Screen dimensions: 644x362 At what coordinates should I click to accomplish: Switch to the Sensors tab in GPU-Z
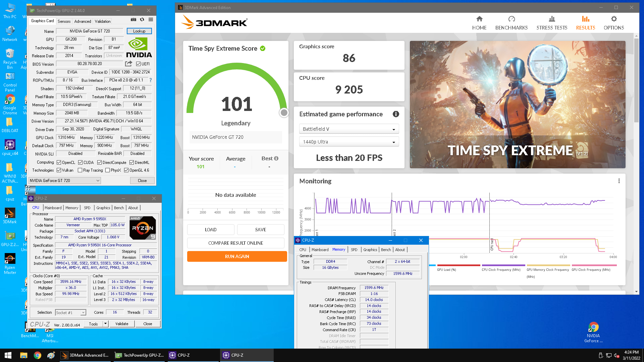[64, 21]
